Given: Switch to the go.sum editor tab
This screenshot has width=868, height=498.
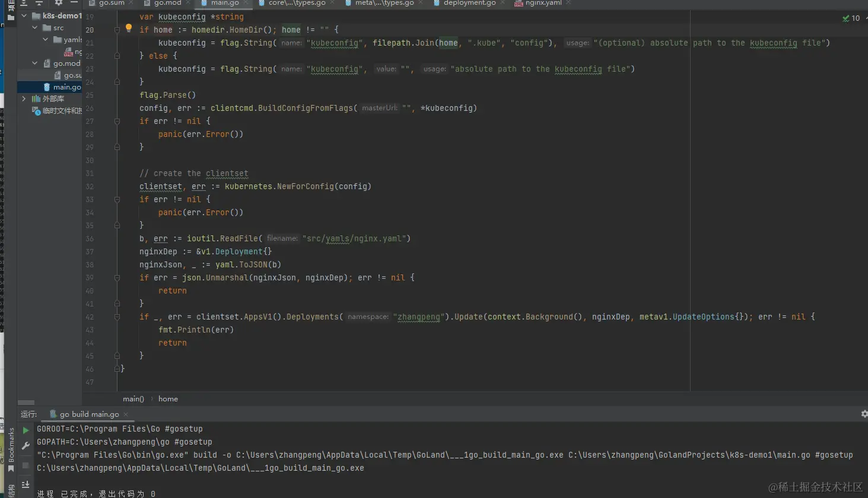Looking at the screenshot, I should (111, 3).
